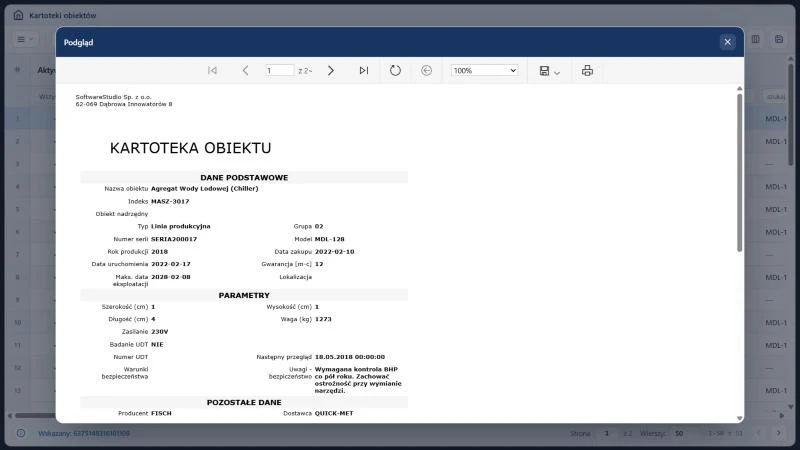The height and width of the screenshot is (450, 800).
Task: Click the page field in background grid pager
Action: tap(607, 433)
